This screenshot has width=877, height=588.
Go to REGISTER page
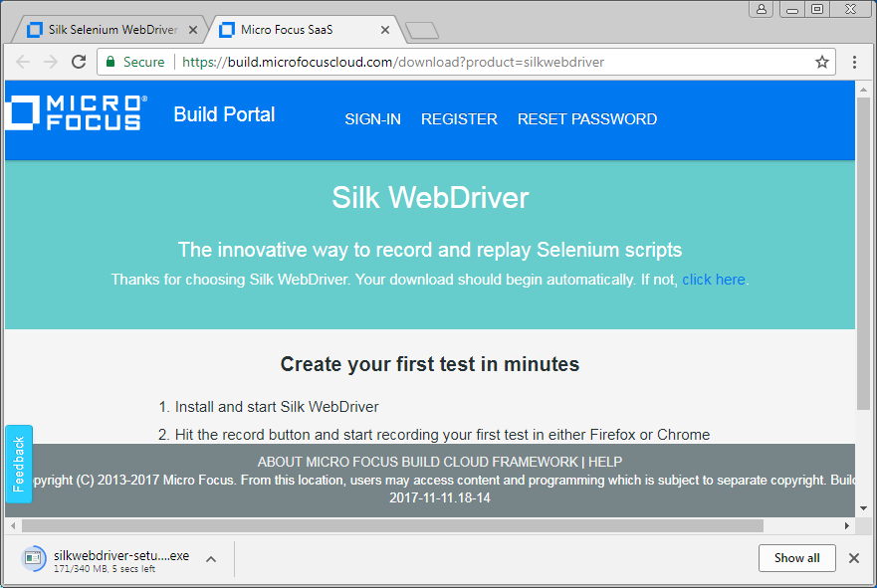(459, 119)
